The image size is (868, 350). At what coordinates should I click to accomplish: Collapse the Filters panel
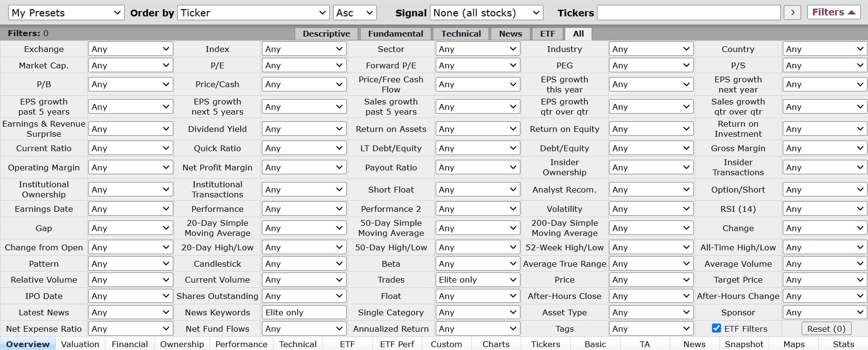click(x=833, y=13)
